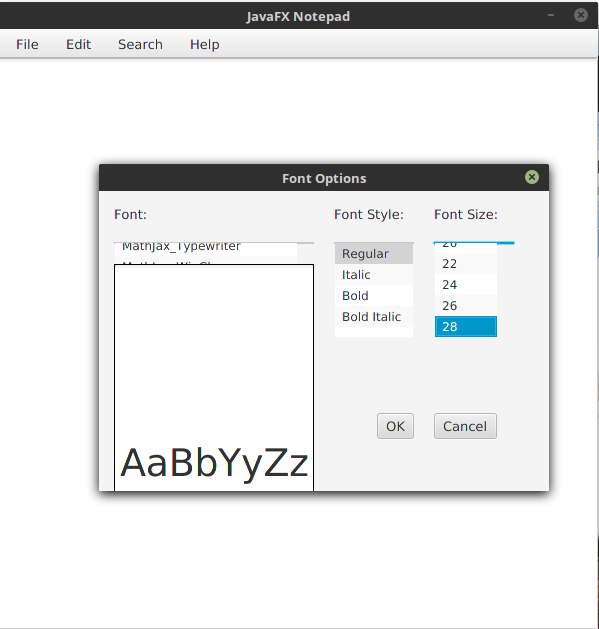This screenshot has height=629, width=599.
Task: Open the Search menu
Action: click(x=140, y=44)
